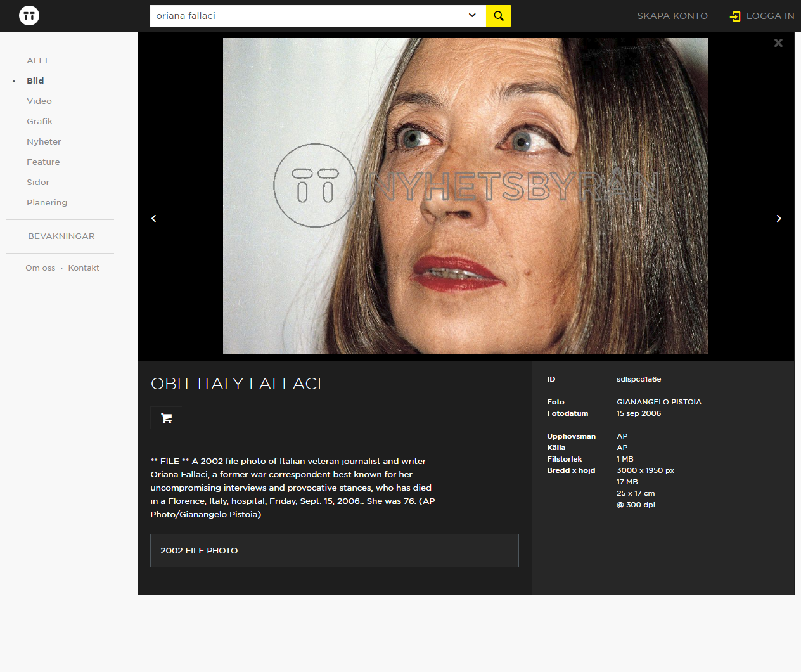The image size is (801, 672).
Task: Click the yellow search magnifier button
Action: (499, 16)
